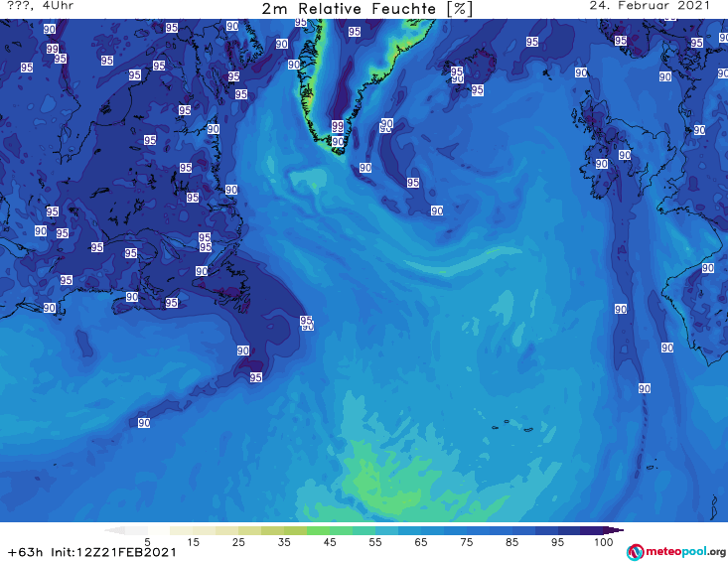The width and height of the screenshot is (728, 562).
Task: Click the colorbar label '95'
Action: 557,542
